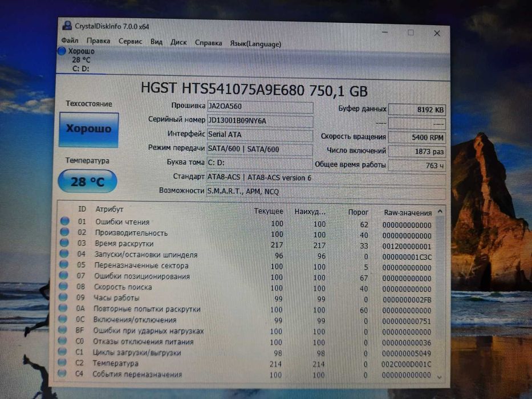The height and width of the screenshot is (399, 532).
Task: Click the status orb for row 07 Ошибки позиционирования
Action: point(63,275)
